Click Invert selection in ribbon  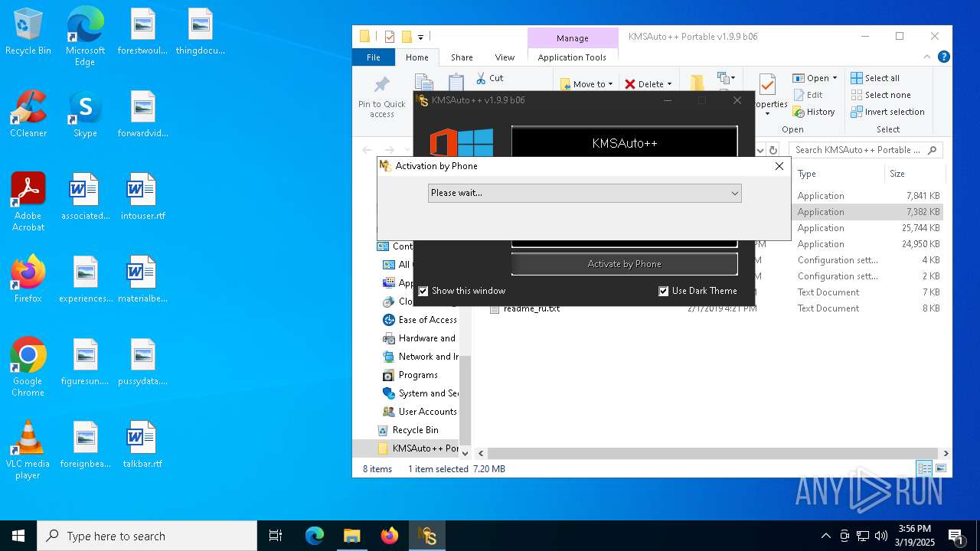(888, 112)
